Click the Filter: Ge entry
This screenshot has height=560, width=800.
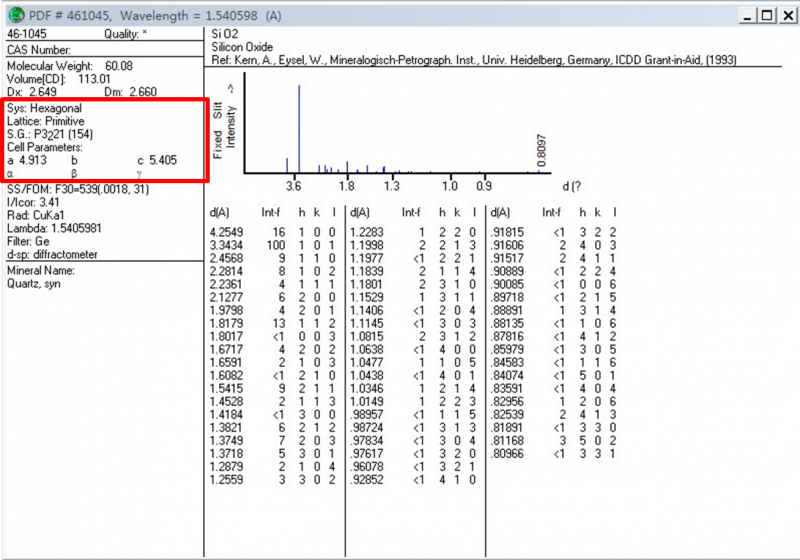coord(28,241)
